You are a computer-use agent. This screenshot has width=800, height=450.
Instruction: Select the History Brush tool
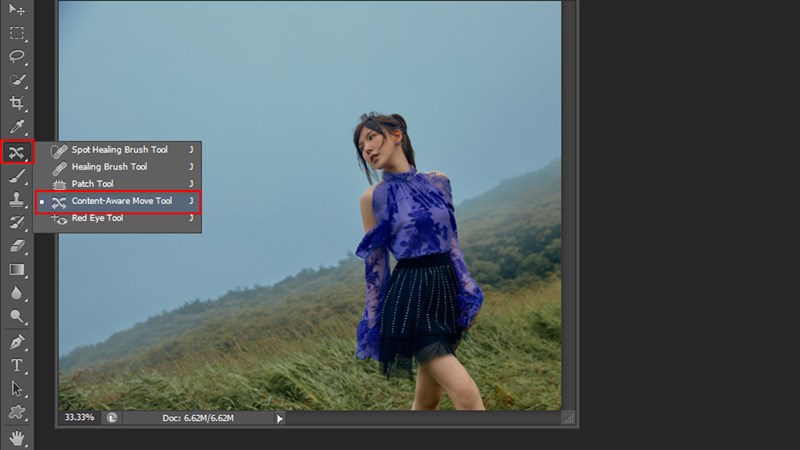click(17, 222)
